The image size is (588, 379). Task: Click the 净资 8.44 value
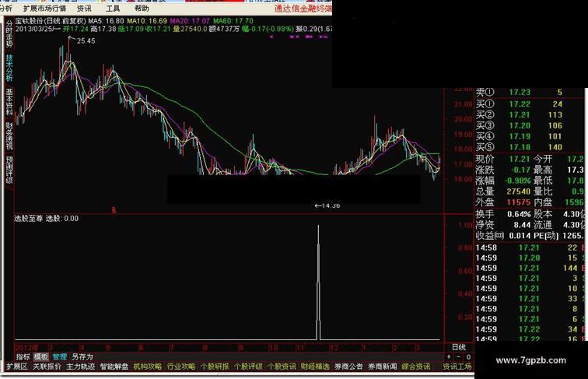522,225
